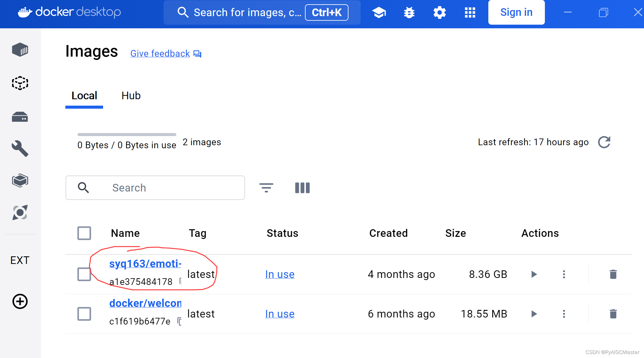This screenshot has height=358, width=644.
Task: Open the apps grid icon
Action: point(470,12)
